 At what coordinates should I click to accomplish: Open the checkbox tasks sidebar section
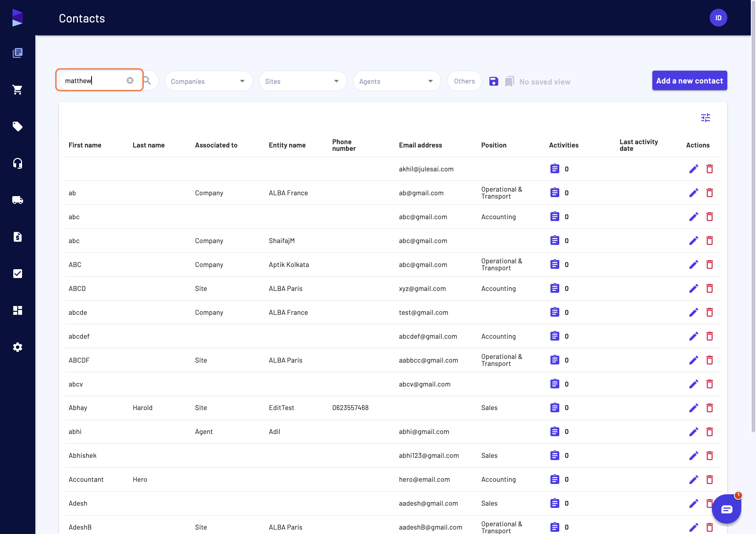pyautogui.click(x=18, y=274)
